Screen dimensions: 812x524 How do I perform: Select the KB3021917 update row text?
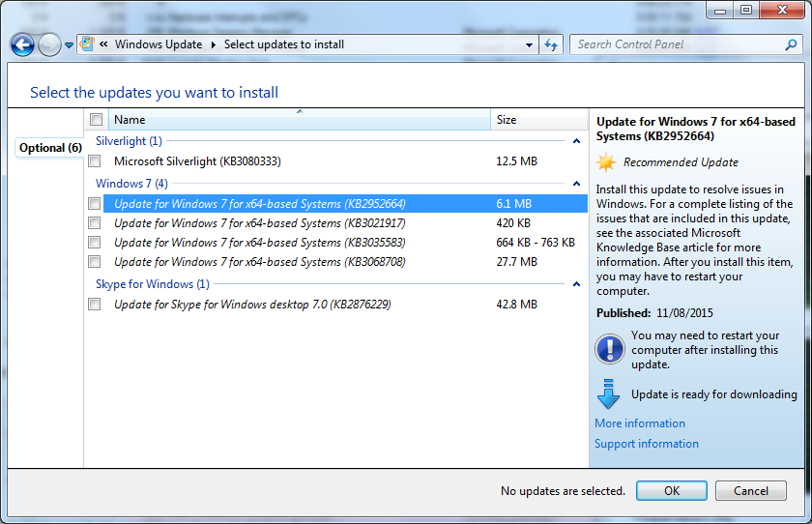pos(259,223)
